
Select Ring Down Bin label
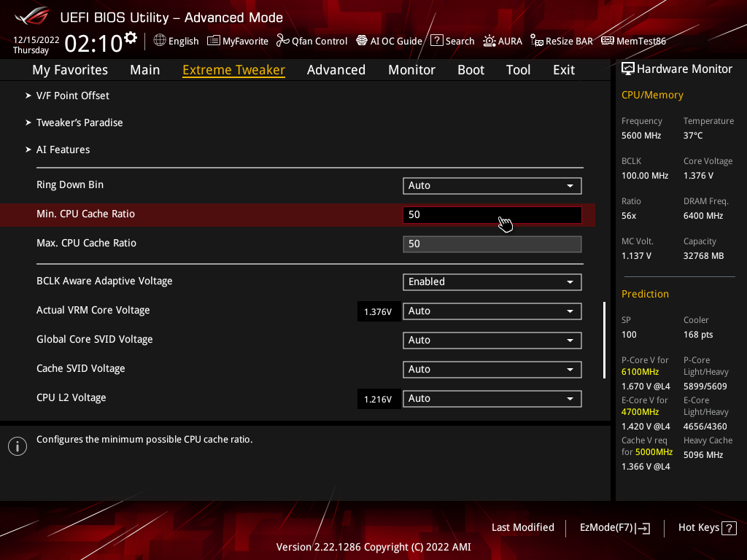point(70,184)
